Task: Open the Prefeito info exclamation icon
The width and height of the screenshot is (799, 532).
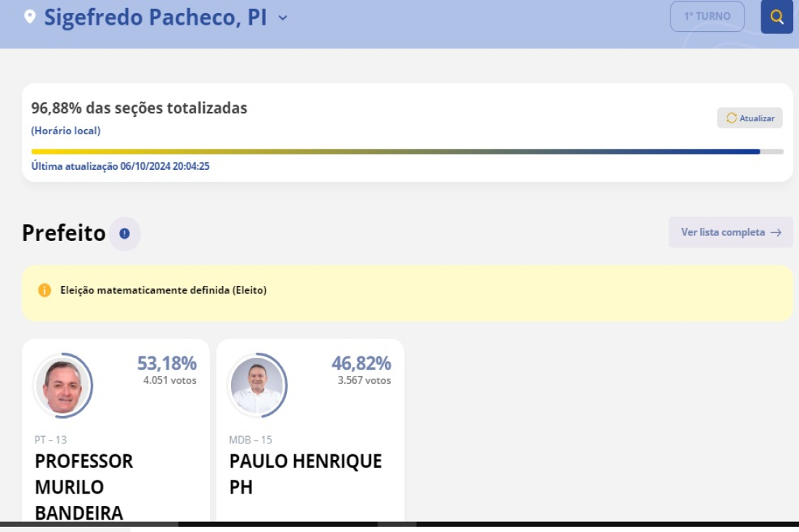Action: [x=124, y=233]
